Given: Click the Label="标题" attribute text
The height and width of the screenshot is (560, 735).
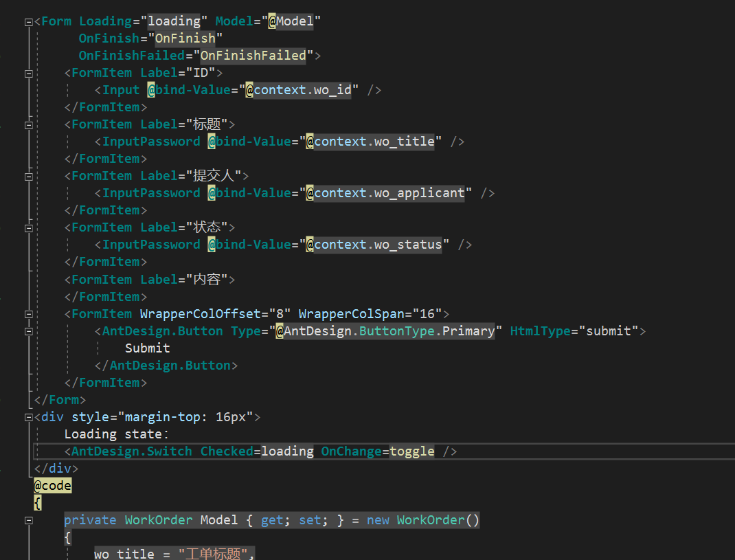Looking at the screenshot, I should pos(184,124).
